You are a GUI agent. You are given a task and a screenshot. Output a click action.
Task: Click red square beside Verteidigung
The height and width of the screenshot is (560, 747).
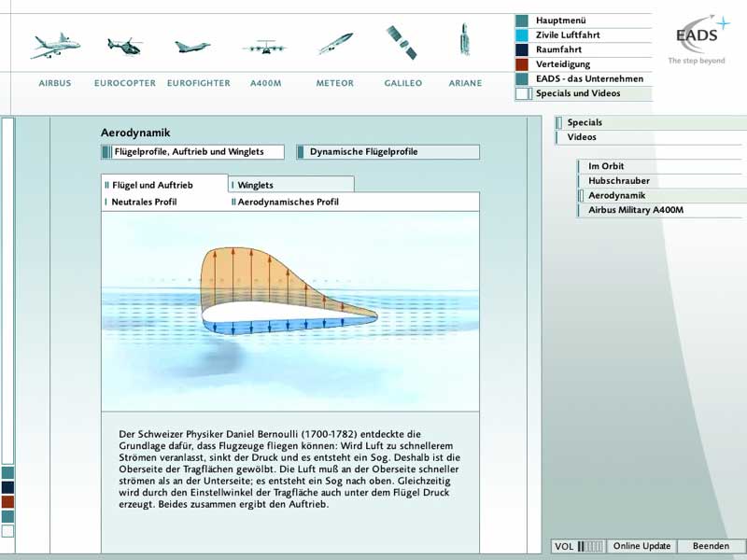click(522, 64)
